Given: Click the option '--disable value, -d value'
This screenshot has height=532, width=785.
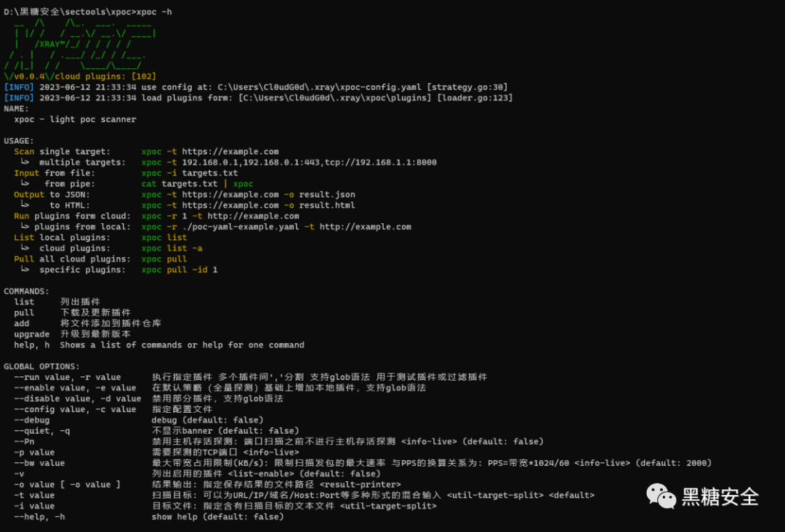Looking at the screenshot, I should 78,399.
